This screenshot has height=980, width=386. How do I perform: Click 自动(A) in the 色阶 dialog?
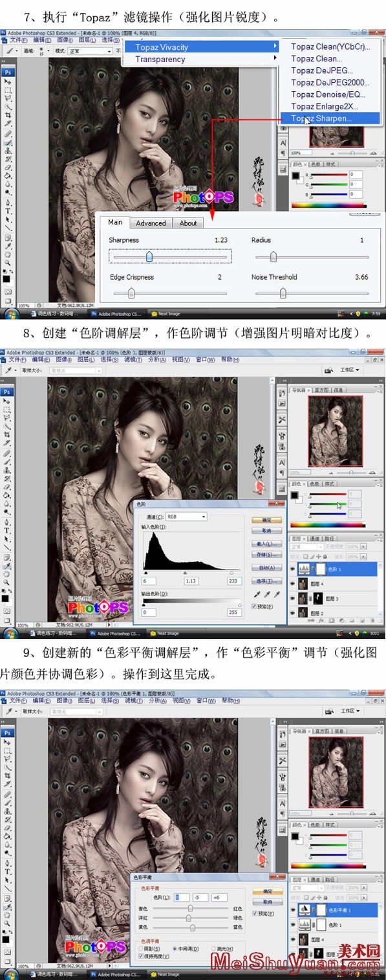click(x=266, y=568)
